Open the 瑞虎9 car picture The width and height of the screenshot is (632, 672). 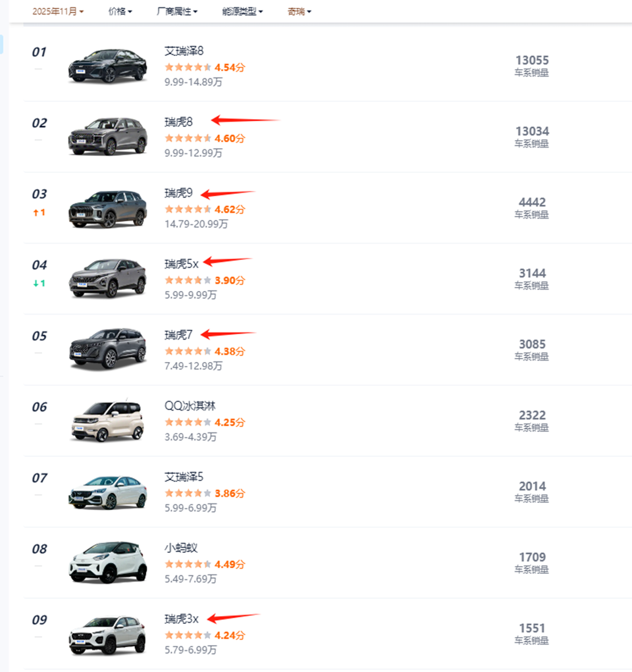[107, 208]
